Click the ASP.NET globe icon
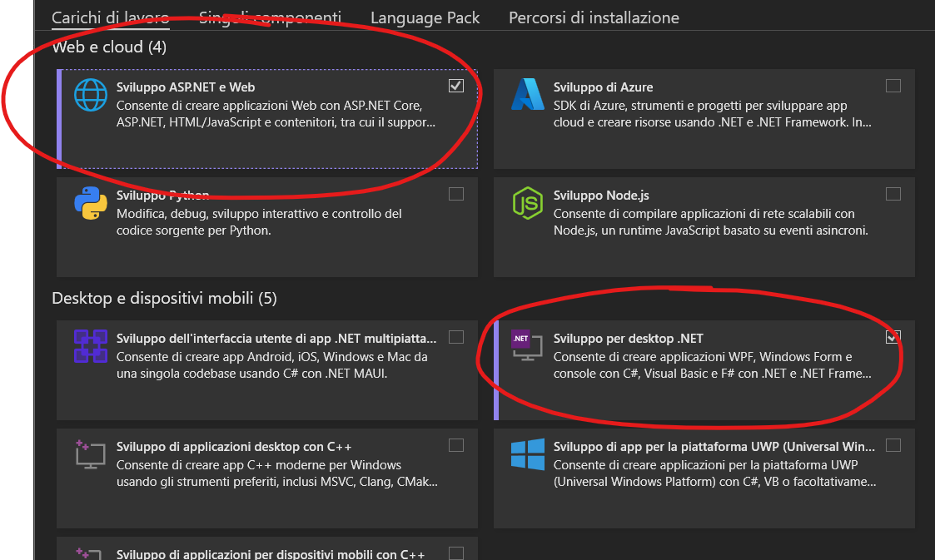This screenshot has height=560, width=935. pyautogui.click(x=91, y=95)
